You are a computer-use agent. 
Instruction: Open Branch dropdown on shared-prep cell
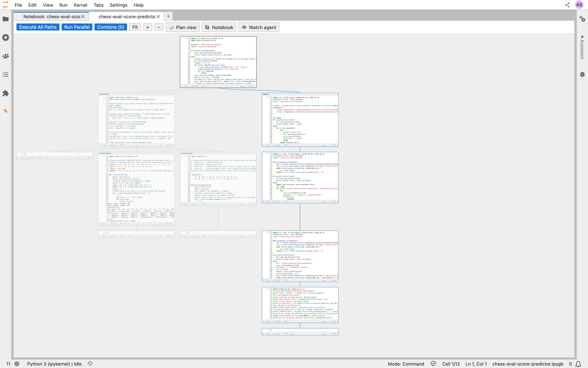(122, 145)
